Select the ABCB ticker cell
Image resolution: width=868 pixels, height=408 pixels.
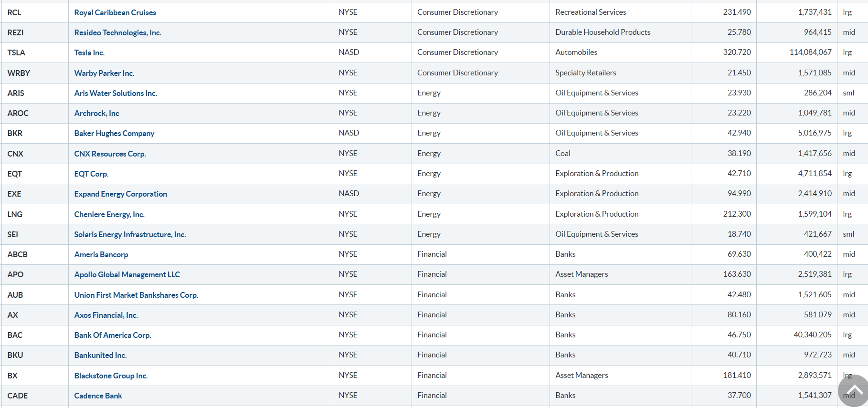(x=35, y=254)
